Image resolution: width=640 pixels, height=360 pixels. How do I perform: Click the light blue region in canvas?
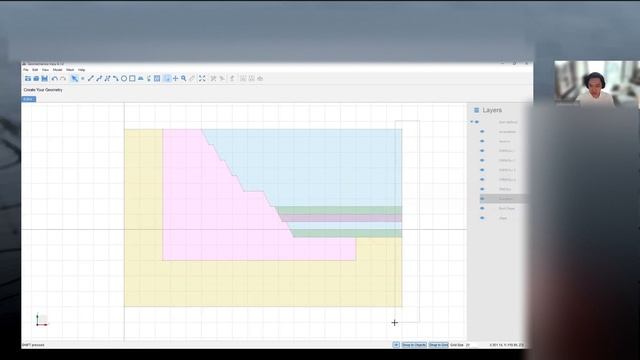pos(318,163)
